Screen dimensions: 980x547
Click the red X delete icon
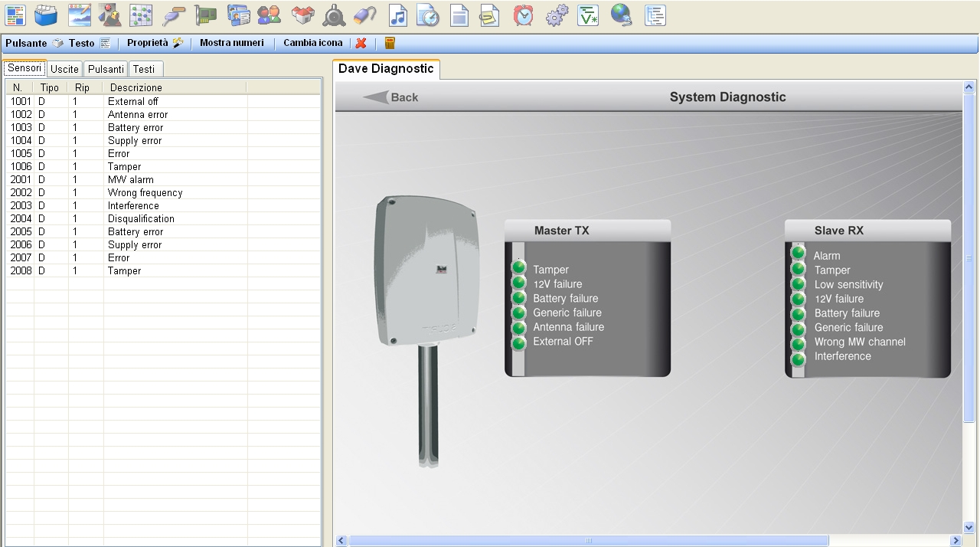361,44
